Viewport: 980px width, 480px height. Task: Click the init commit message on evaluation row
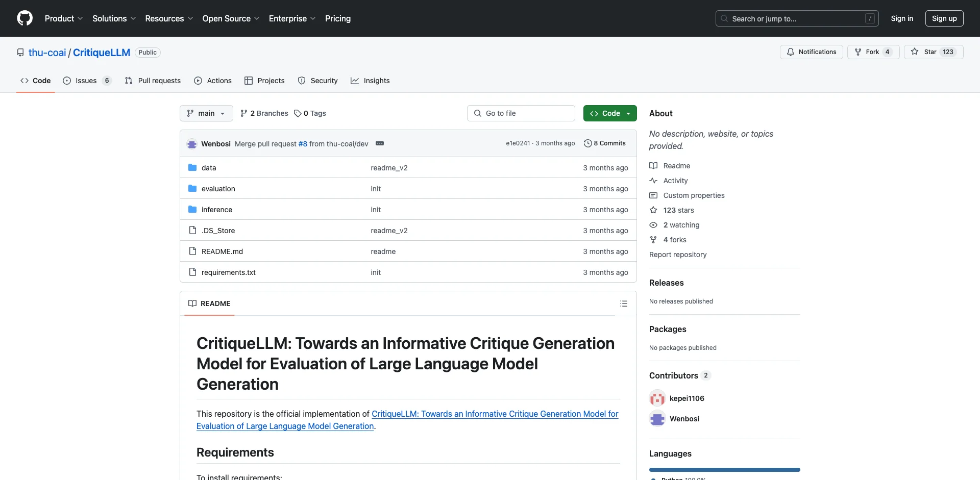coord(376,189)
